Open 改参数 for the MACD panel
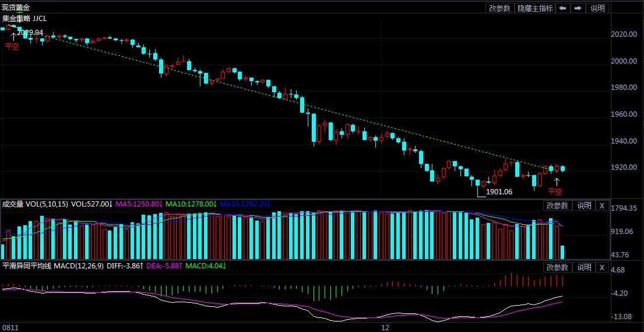Viewport: 644px width, 332px height. [557, 267]
